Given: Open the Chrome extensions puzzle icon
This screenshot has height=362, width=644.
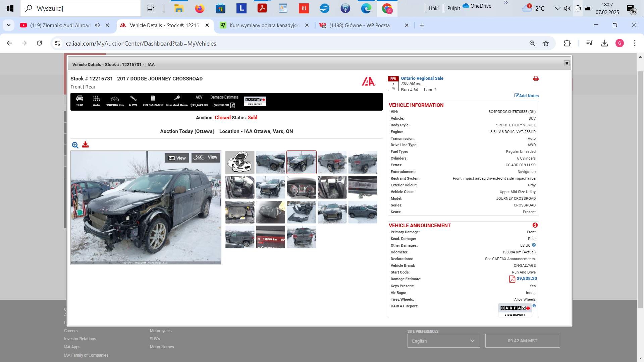Looking at the screenshot, I should click(x=567, y=43).
